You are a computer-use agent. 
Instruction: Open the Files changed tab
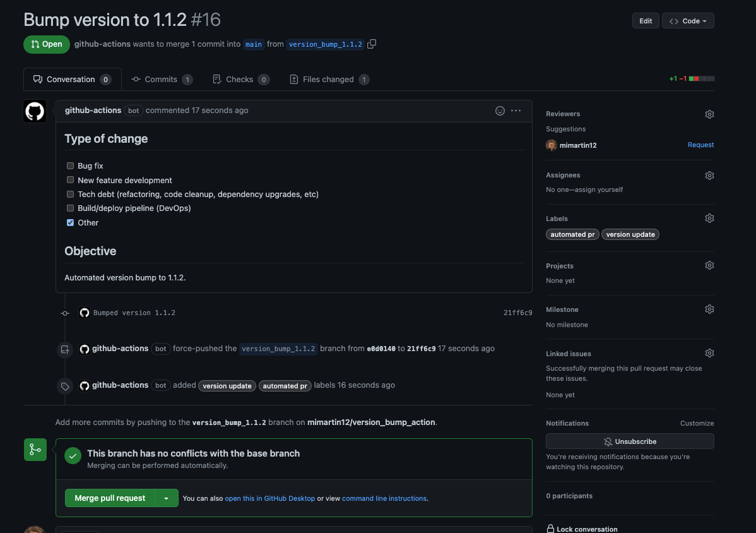[329, 80]
